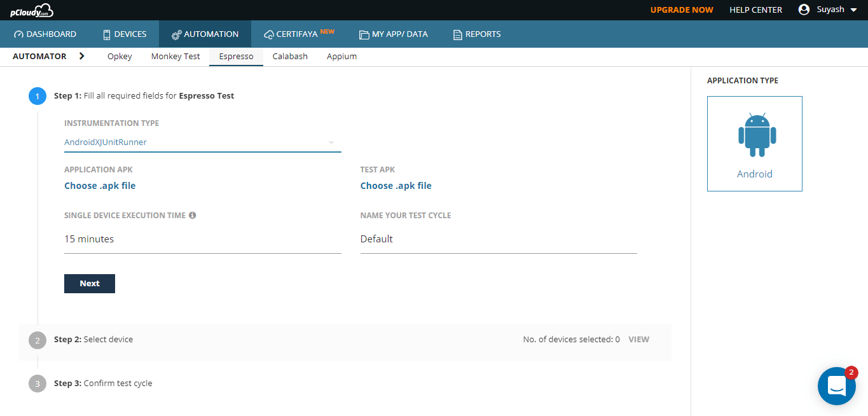Click the pCloudy logo
The width and height of the screenshot is (868, 416).
point(32,10)
